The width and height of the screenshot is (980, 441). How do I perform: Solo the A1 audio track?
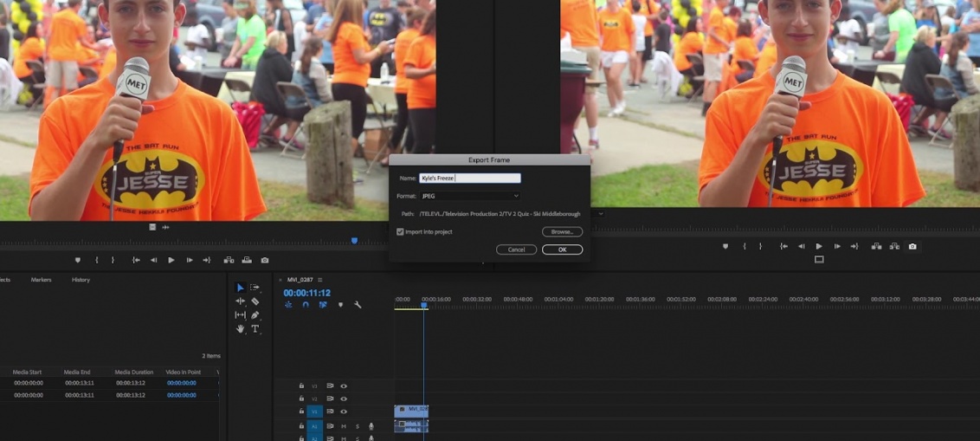tap(358, 426)
